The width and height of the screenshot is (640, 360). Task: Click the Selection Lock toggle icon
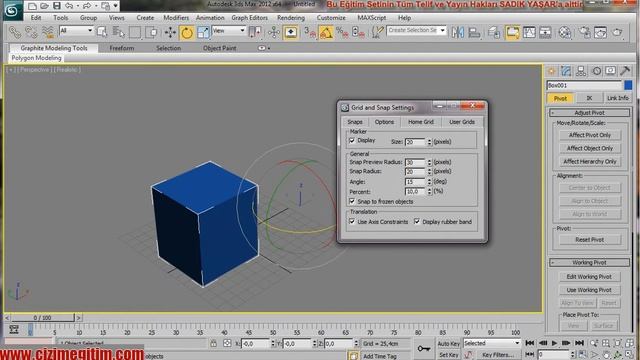(213, 344)
